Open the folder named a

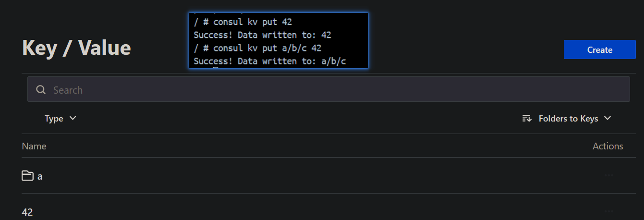[x=40, y=176]
